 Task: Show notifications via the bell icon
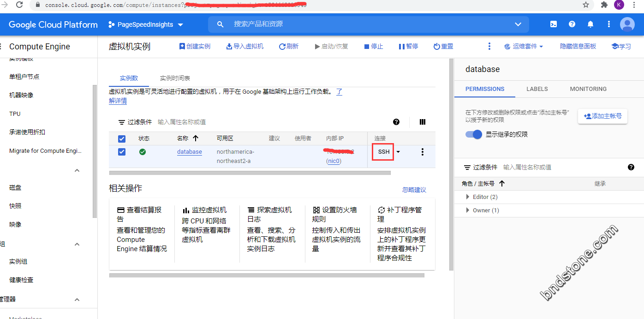[590, 24]
